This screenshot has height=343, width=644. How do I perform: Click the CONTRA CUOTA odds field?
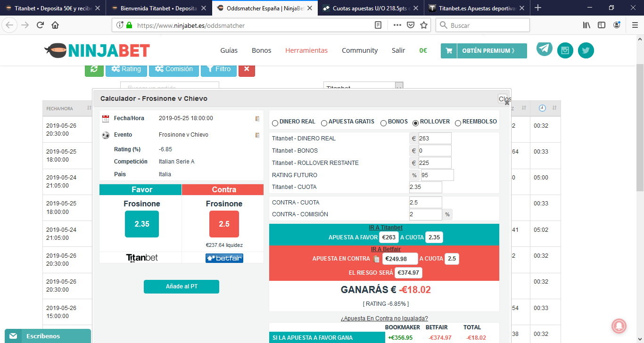pyautogui.click(x=426, y=203)
